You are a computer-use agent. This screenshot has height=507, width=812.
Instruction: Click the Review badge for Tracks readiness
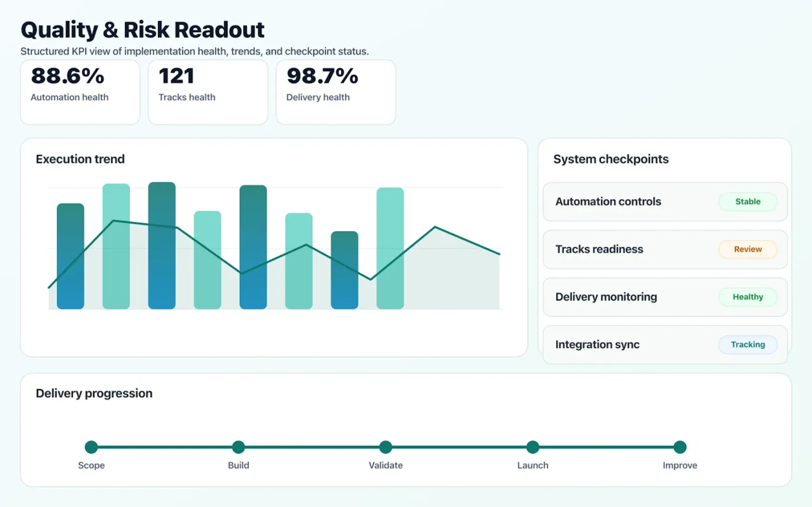(x=748, y=249)
